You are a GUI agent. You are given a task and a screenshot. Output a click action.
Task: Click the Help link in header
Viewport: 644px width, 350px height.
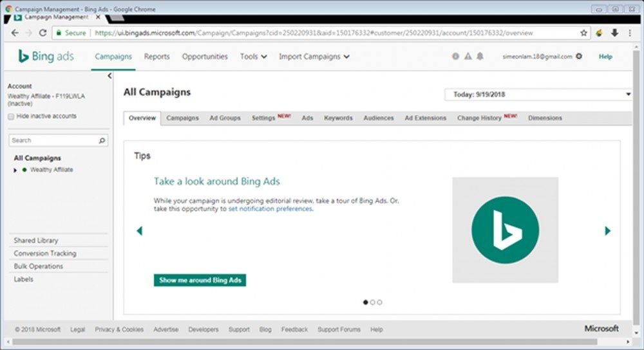(605, 57)
